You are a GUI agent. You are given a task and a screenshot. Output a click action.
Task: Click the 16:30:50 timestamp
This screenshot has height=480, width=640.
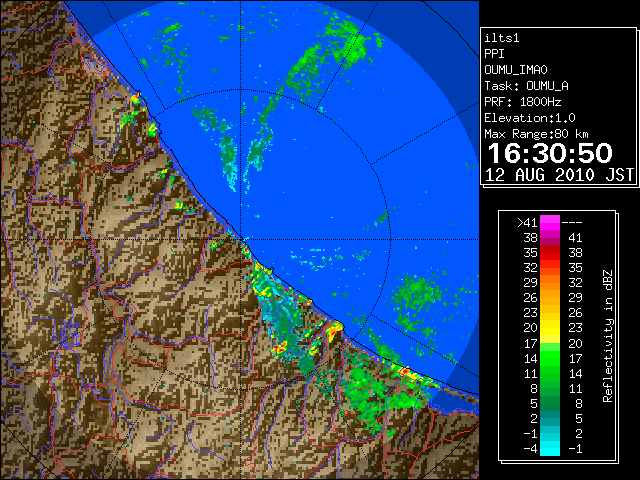[550, 153]
